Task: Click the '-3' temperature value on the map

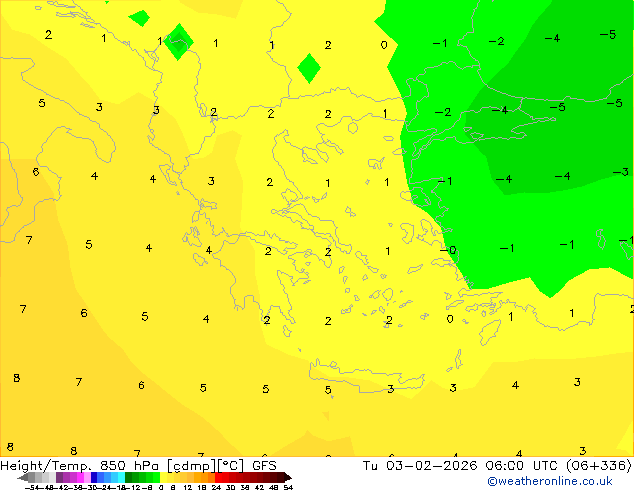Action: tap(620, 173)
